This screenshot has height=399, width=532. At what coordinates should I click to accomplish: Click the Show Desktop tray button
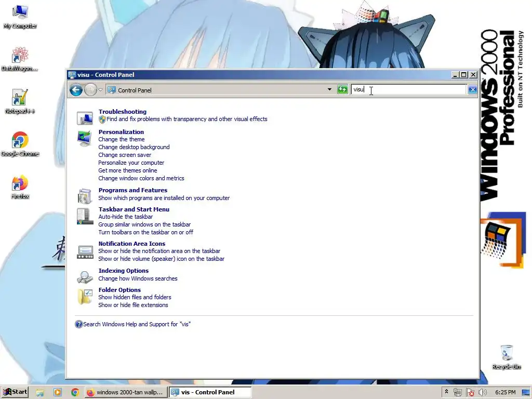526,393
